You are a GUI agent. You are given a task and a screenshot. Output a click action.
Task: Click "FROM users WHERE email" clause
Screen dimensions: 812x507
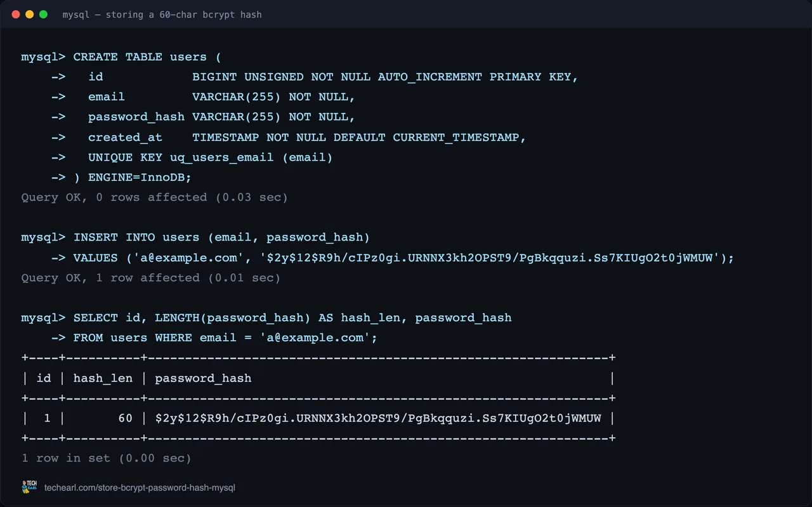pyautogui.click(x=155, y=338)
